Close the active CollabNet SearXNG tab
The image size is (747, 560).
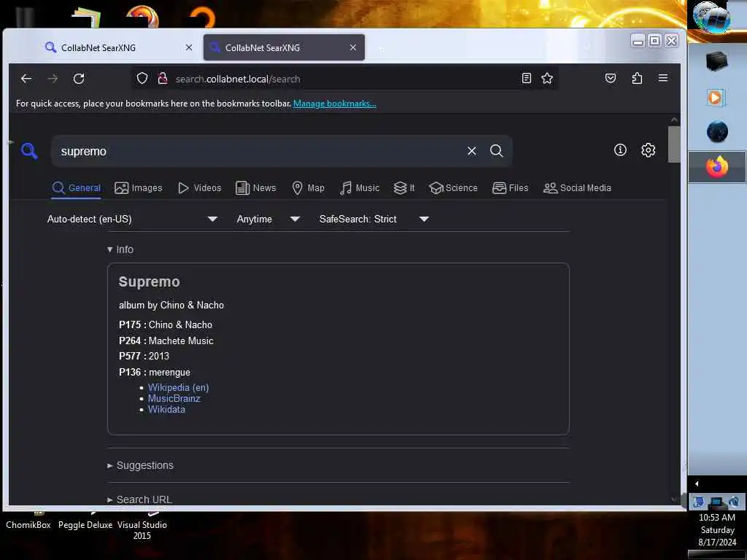pyautogui.click(x=353, y=47)
